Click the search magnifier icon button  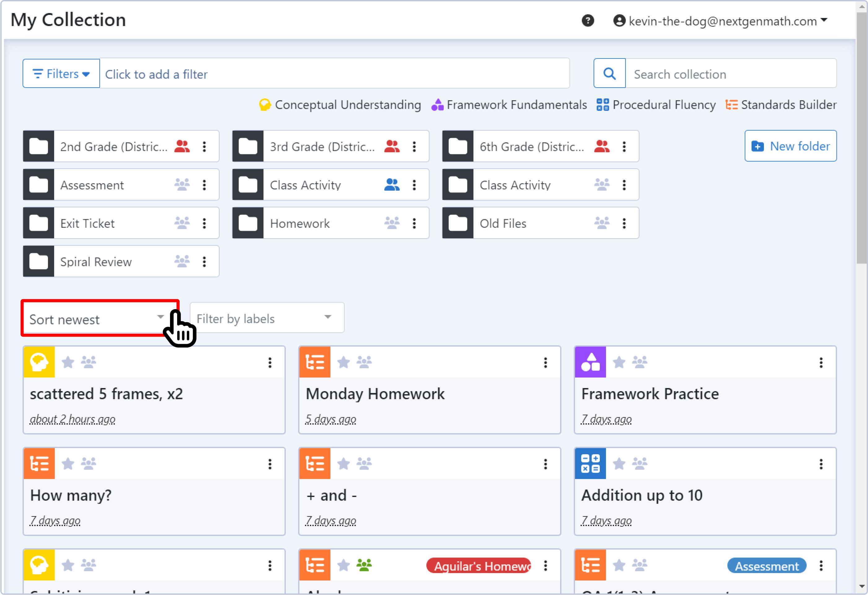609,74
